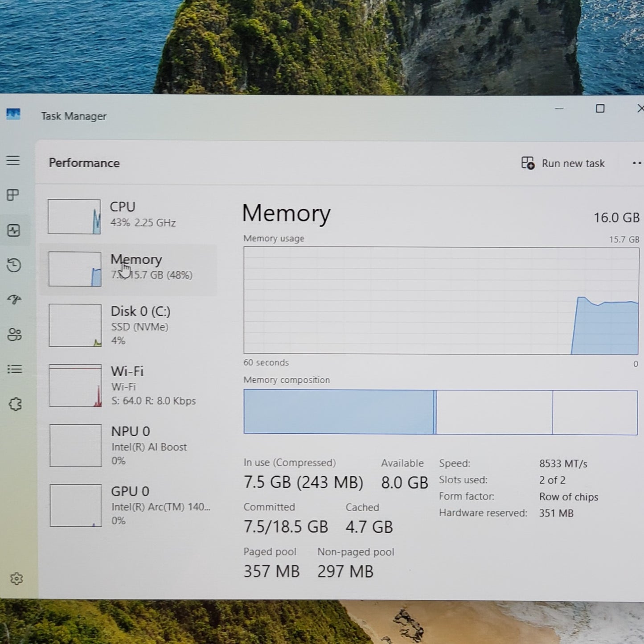Open the Processes page icon
Viewport: 644px width, 644px height.
pos(13,195)
